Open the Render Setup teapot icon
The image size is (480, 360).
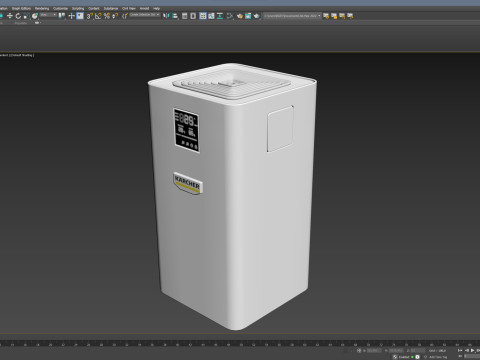(240, 16)
